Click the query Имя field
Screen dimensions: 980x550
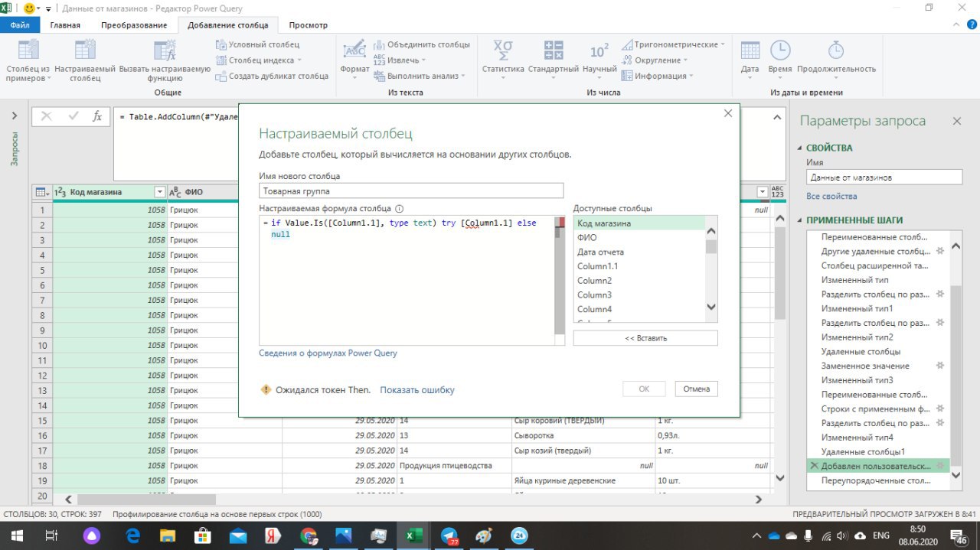[884, 177]
